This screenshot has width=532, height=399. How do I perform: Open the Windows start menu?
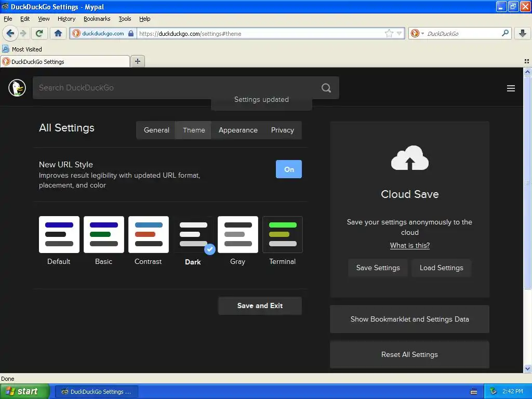(x=25, y=391)
